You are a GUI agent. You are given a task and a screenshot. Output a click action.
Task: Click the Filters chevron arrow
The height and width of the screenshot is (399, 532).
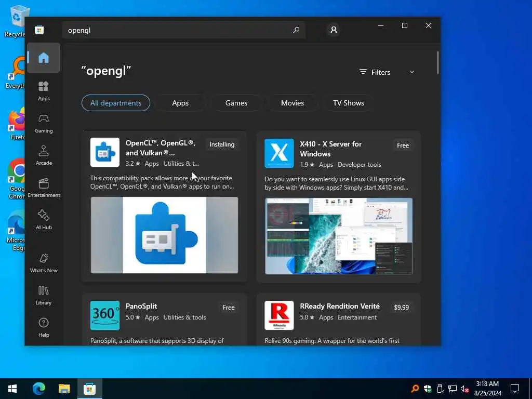pos(411,72)
